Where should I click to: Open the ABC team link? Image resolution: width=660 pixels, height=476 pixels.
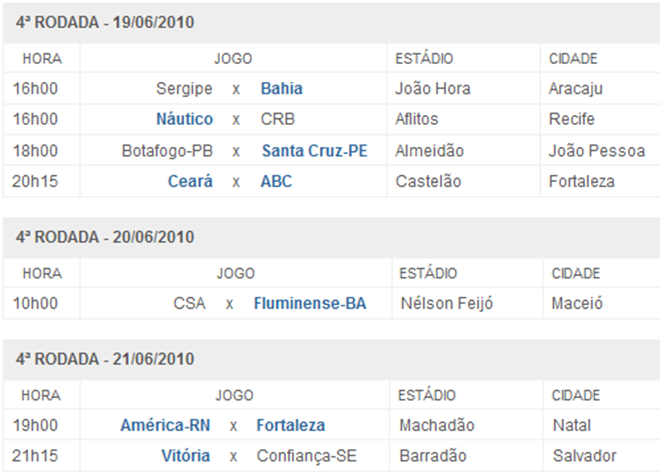pyautogui.click(x=276, y=181)
